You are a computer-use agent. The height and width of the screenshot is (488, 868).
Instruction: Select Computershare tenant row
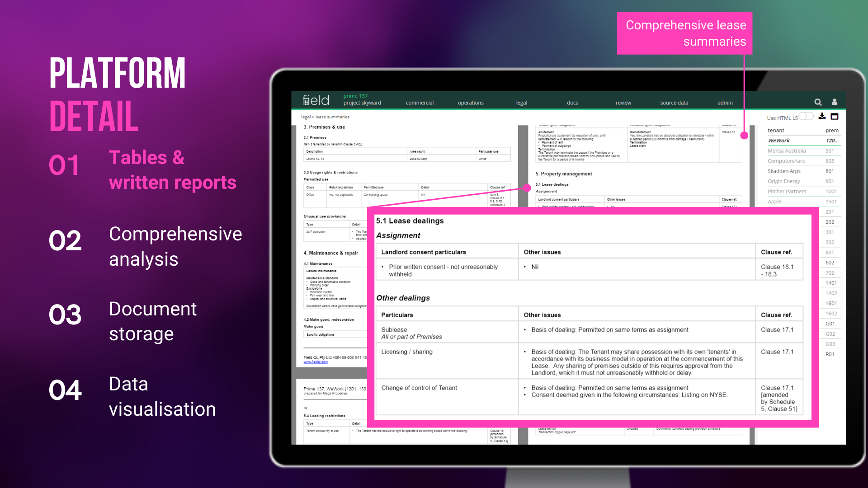click(x=804, y=161)
